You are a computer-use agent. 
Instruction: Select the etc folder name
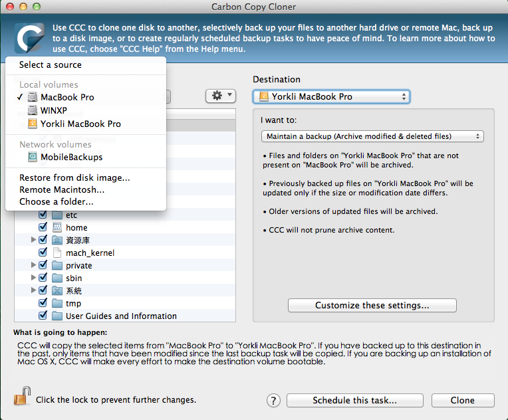(72, 215)
